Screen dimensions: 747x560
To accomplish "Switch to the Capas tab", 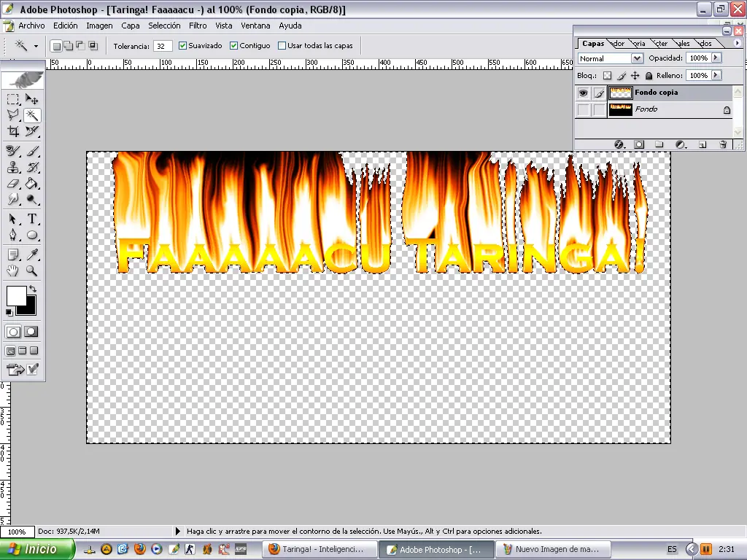I will click(592, 43).
